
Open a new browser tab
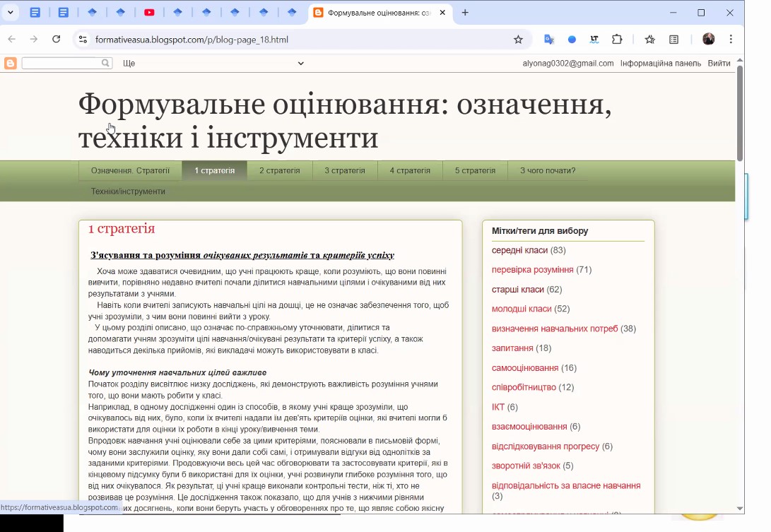pyautogui.click(x=465, y=13)
